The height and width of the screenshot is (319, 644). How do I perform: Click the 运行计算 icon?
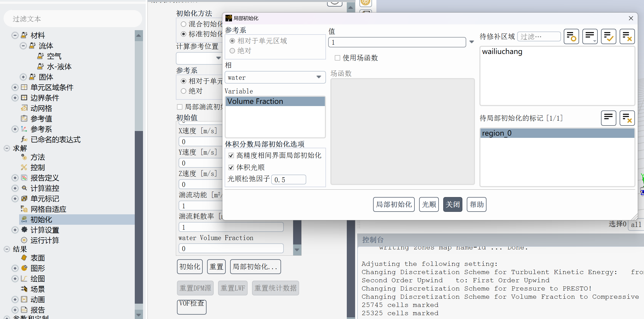(24, 240)
